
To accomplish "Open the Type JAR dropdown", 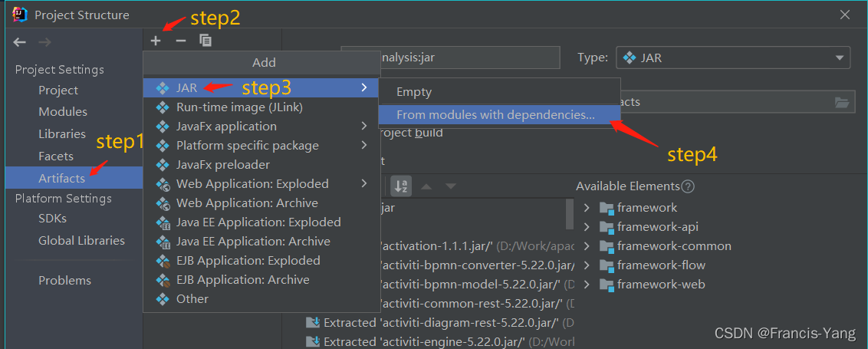I will pos(733,58).
